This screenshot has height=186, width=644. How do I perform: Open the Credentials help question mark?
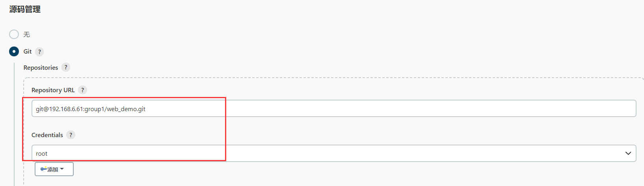[71, 135]
